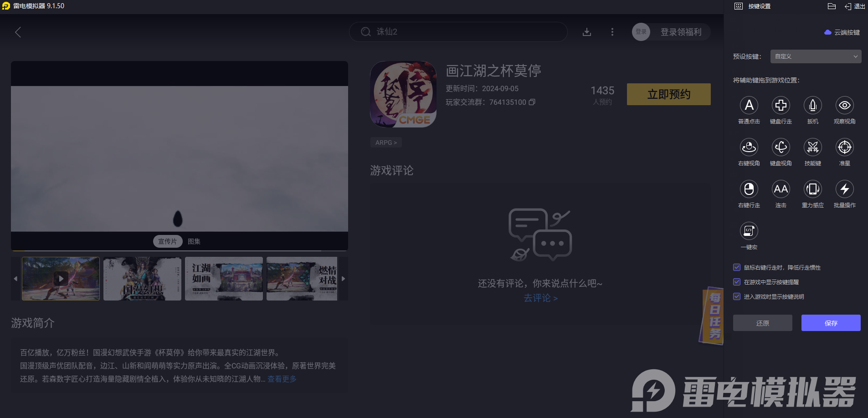868x418 pixels.
Task: Open the 预设按键 自定义 dropdown
Action: (x=815, y=56)
